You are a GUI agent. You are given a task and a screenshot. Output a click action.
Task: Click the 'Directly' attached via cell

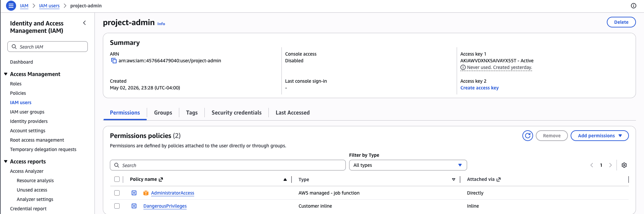point(475,193)
